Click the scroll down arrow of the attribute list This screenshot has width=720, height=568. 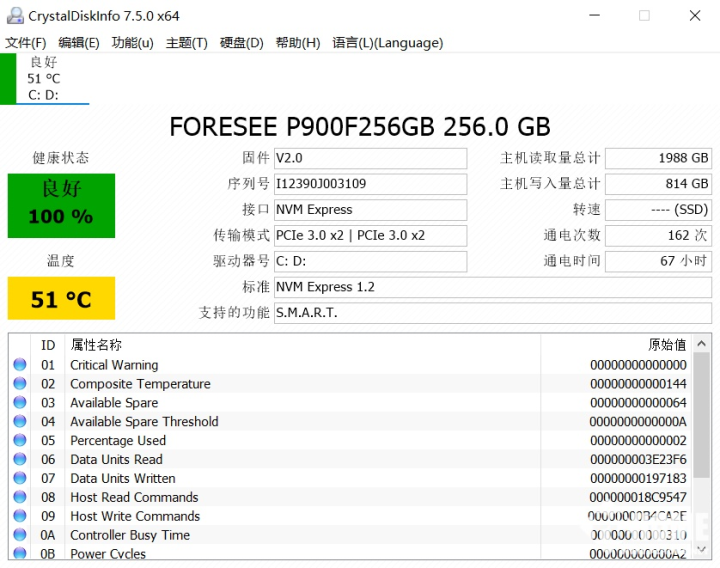coord(701,549)
